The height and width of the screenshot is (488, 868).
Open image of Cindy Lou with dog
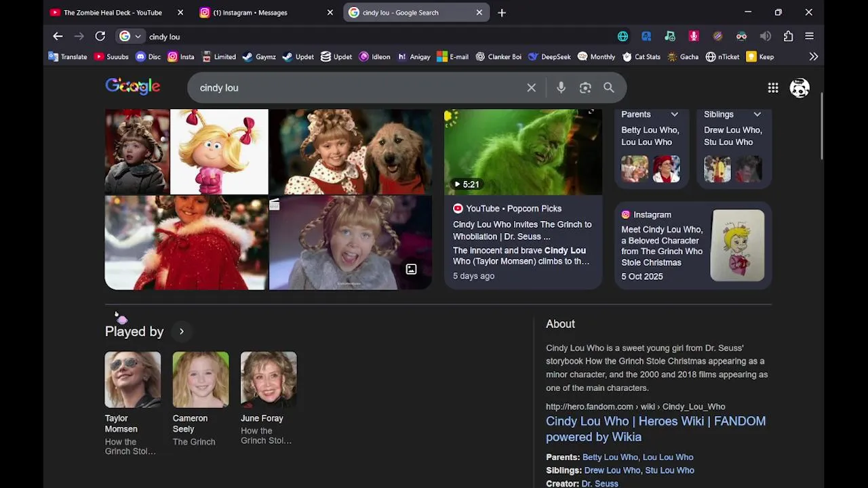(351, 152)
